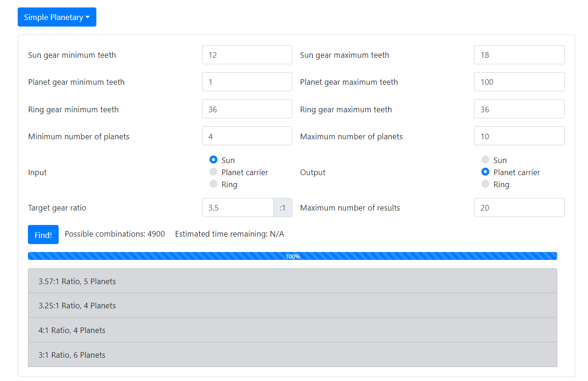Viewport: 588px width, 381px height.
Task: Click the Sun gear minimum teeth field
Action: point(247,55)
